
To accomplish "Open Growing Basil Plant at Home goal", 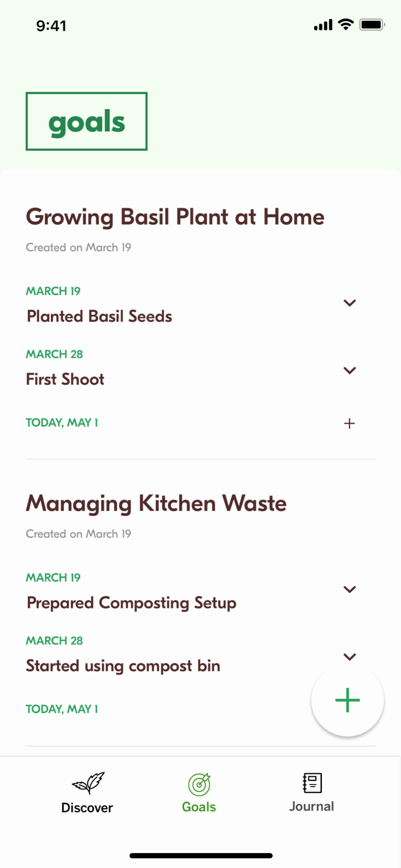I will (x=175, y=217).
